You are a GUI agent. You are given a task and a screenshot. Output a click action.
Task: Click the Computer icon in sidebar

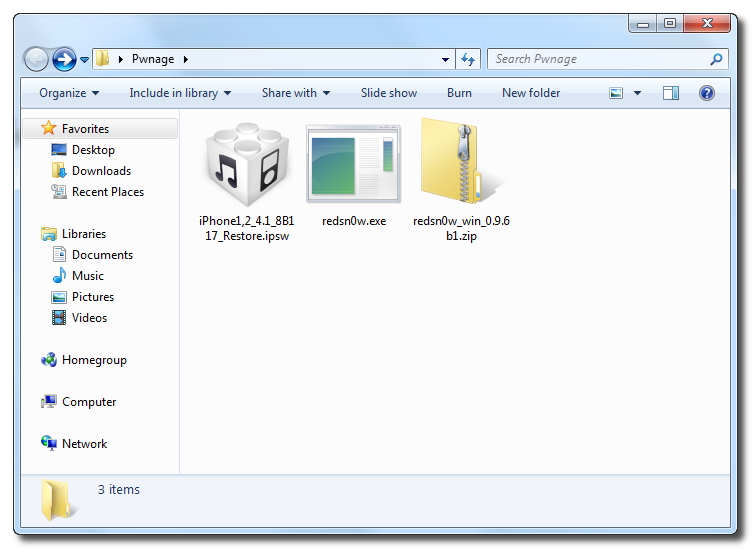point(49,401)
